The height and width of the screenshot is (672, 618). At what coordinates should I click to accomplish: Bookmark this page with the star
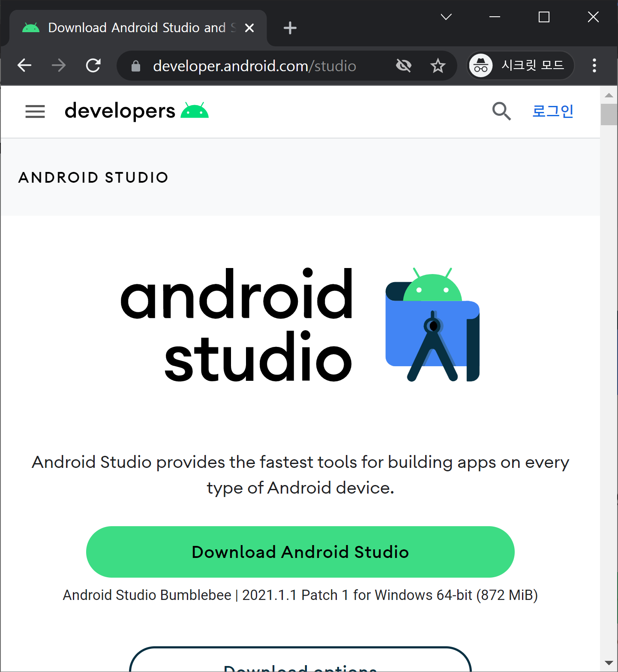pyautogui.click(x=438, y=66)
